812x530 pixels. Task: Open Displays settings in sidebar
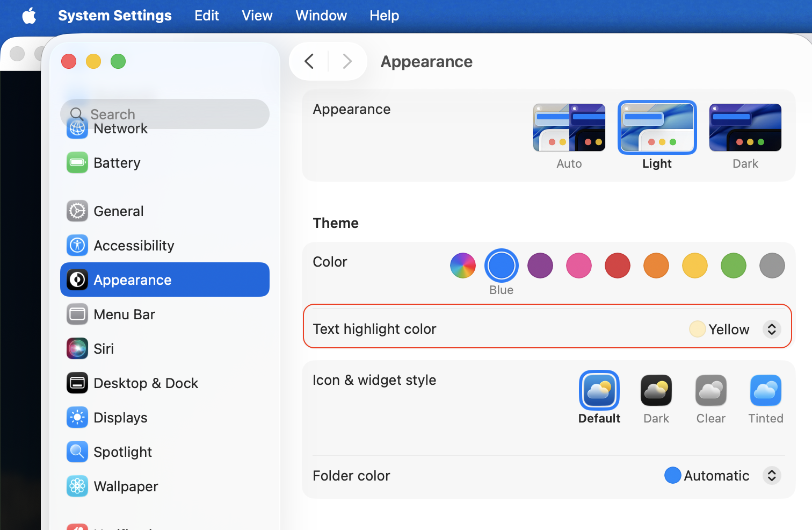(120, 418)
